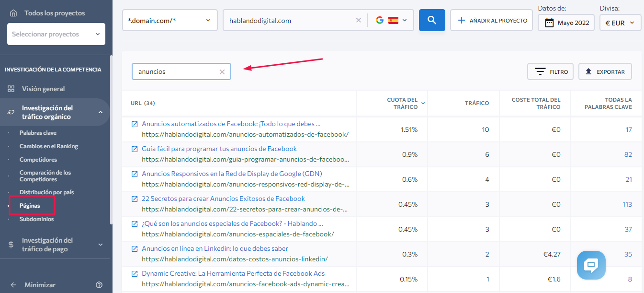Open Subdominios menu item
The width and height of the screenshot is (644, 293).
[37, 219]
